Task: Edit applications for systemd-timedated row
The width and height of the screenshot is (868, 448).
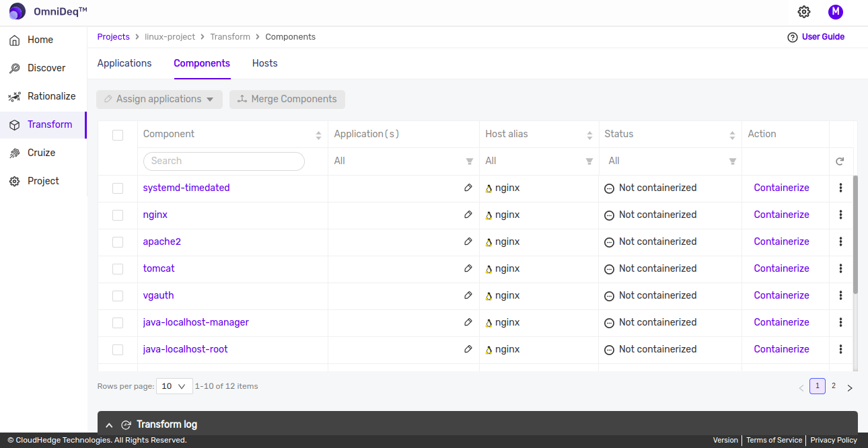Action: coord(468,188)
